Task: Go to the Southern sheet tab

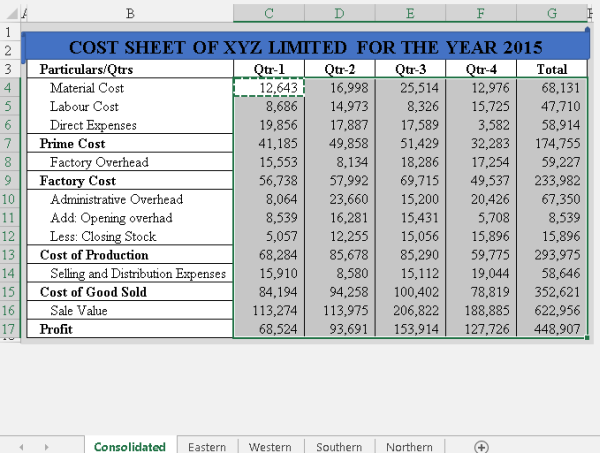Action: [338, 446]
